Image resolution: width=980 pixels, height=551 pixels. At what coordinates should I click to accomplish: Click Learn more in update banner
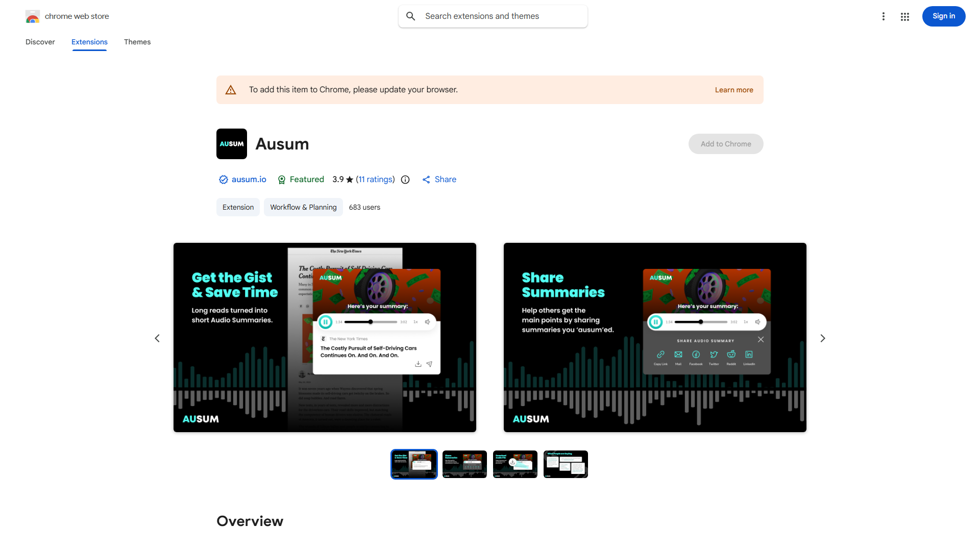[x=733, y=90]
